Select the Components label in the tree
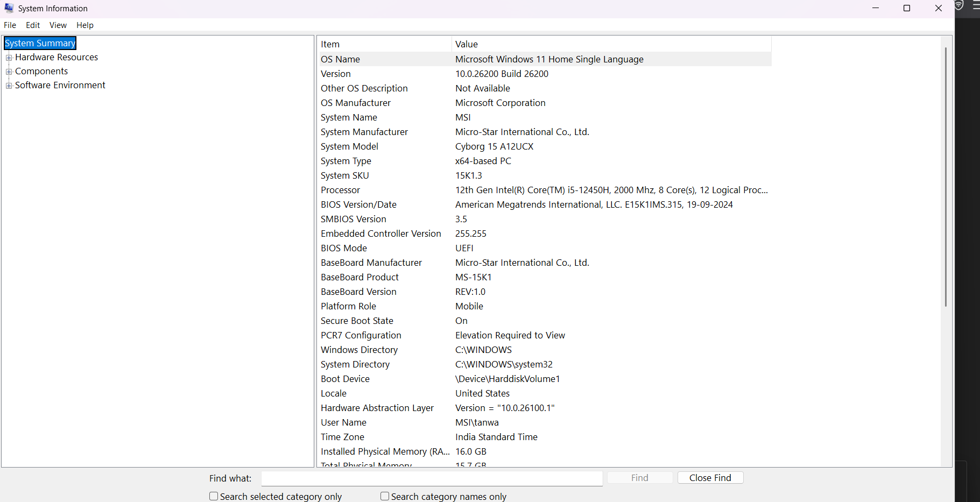 click(x=41, y=71)
